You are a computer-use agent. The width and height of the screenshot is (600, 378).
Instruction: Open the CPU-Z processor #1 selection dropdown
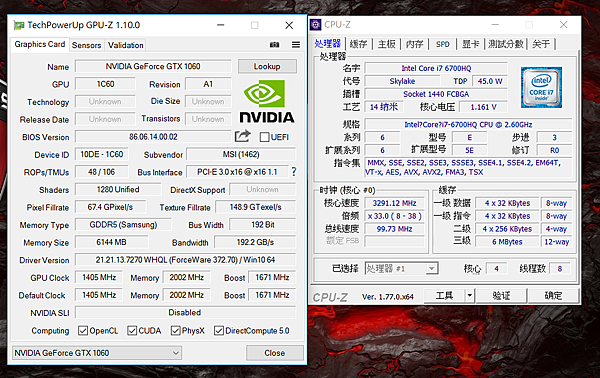coord(401,269)
